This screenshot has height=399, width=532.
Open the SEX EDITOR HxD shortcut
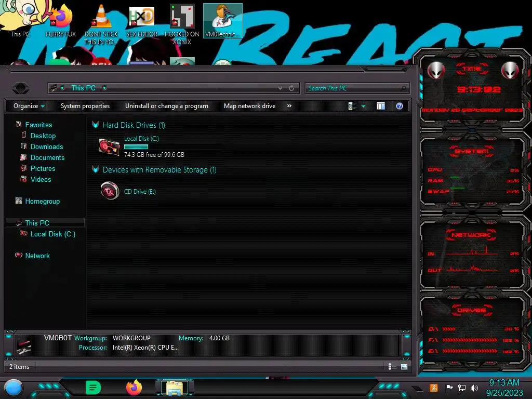pos(142,20)
